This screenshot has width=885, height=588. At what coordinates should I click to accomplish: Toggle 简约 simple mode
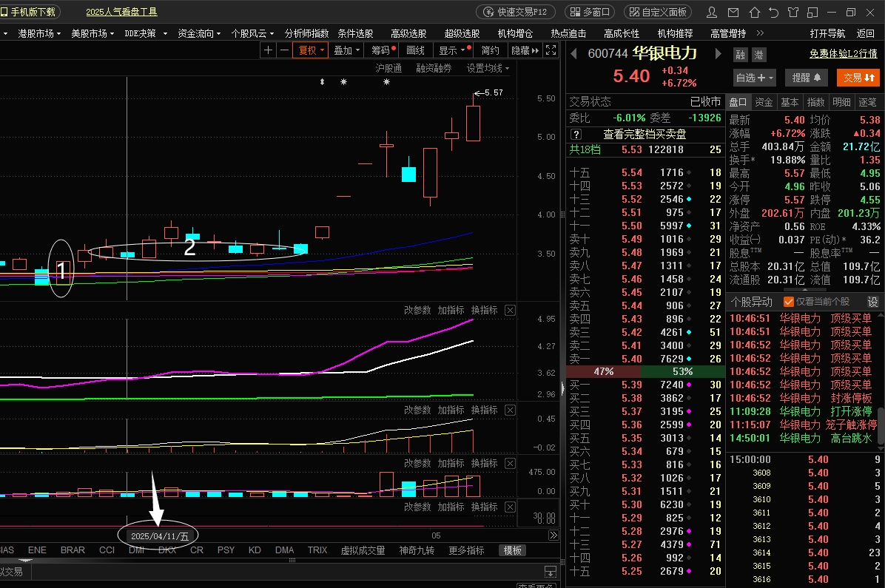pos(490,50)
